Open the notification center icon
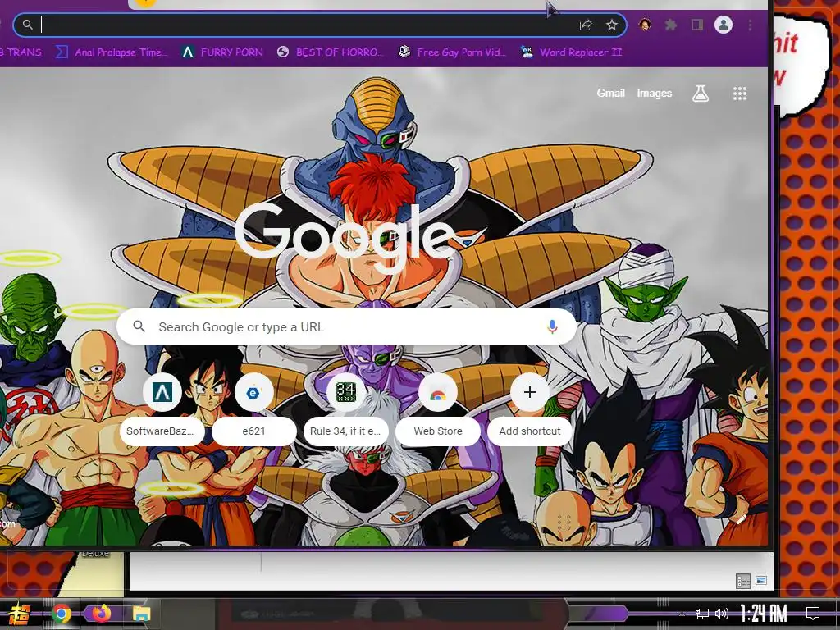The height and width of the screenshot is (630, 840). tap(813, 614)
